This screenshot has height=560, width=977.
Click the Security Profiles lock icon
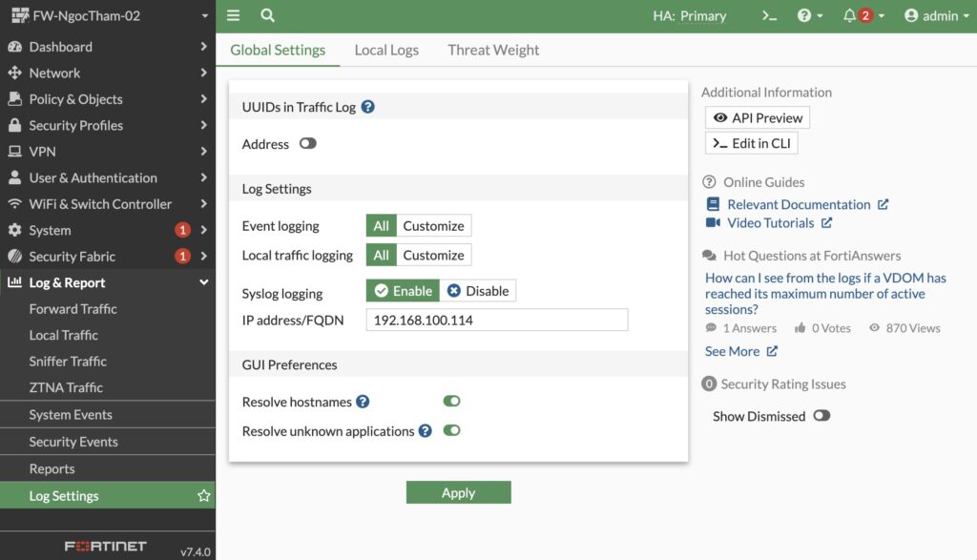pyautogui.click(x=15, y=125)
